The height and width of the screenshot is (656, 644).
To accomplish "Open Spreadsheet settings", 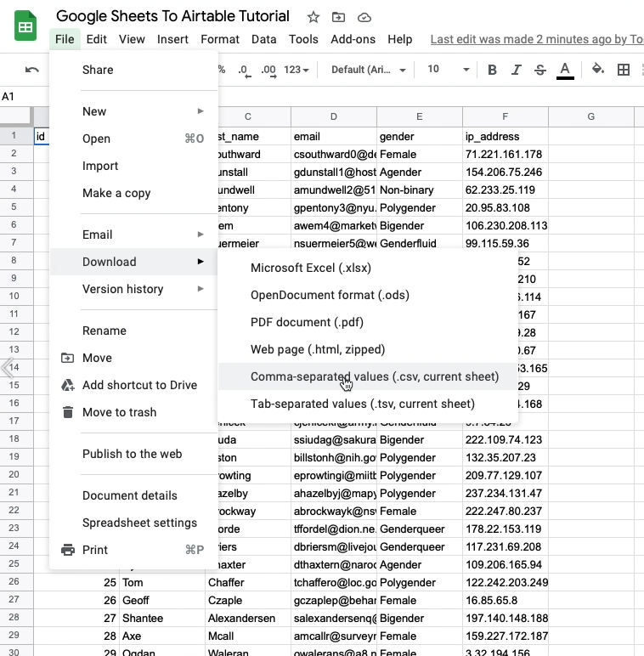I will (x=134, y=523).
